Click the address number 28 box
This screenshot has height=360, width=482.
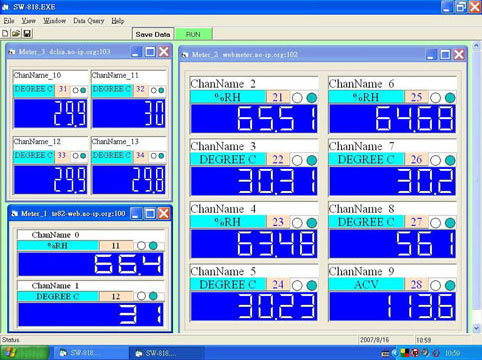click(416, 284)
